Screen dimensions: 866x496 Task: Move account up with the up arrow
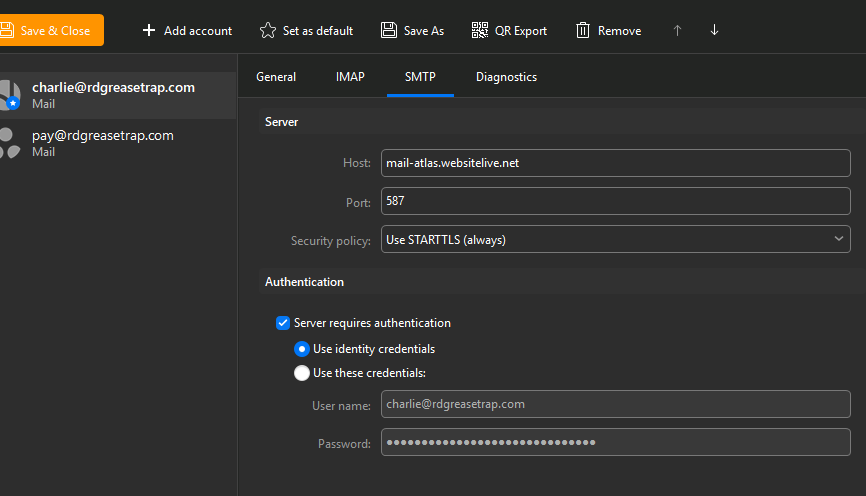(677, 31)
